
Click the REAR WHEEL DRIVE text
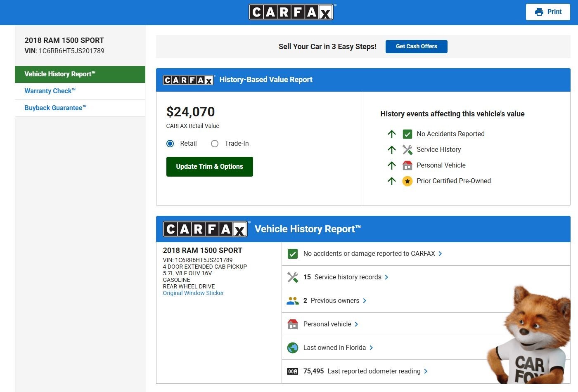[x=189, y=286]
